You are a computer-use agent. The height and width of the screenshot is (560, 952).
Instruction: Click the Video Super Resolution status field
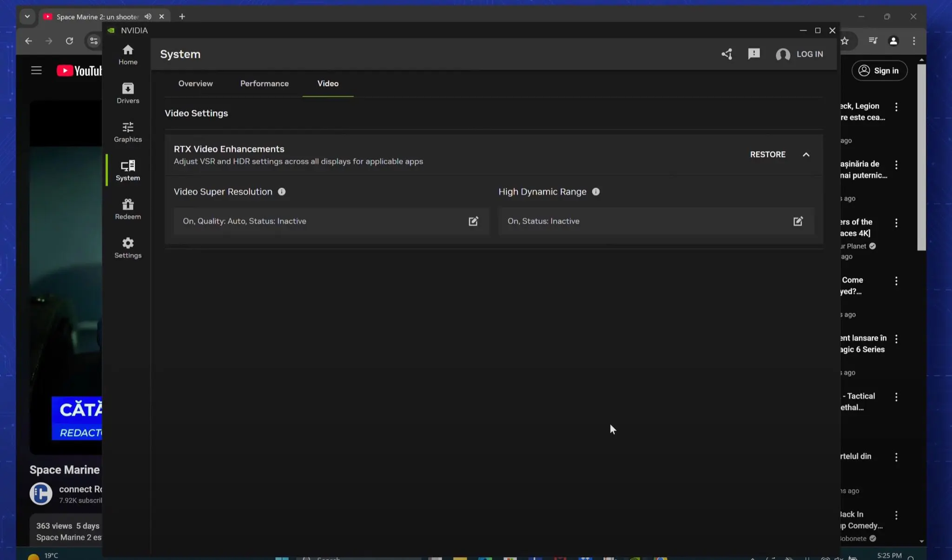(x=331, y=221)
